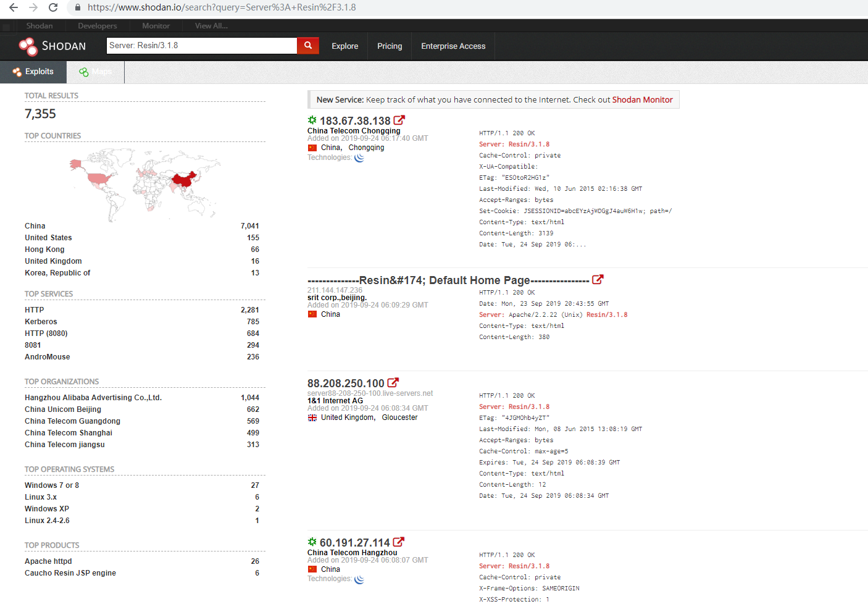
Task: Open the Exploits tab
Action: (x=34, y=72)
